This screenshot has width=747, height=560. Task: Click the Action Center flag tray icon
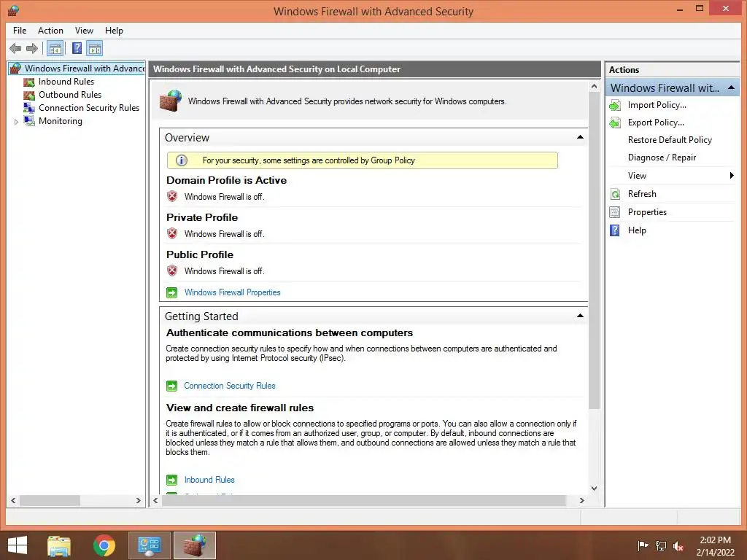click(x=643, y=546)
